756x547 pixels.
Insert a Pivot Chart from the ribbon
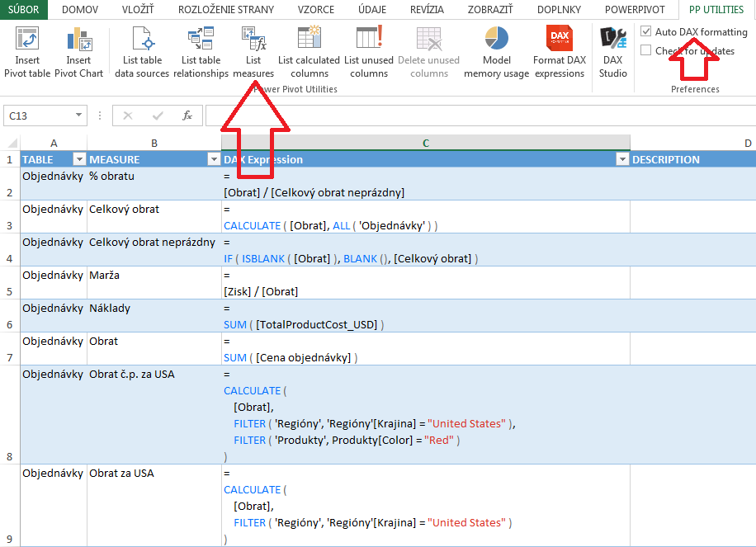point(78,52)
